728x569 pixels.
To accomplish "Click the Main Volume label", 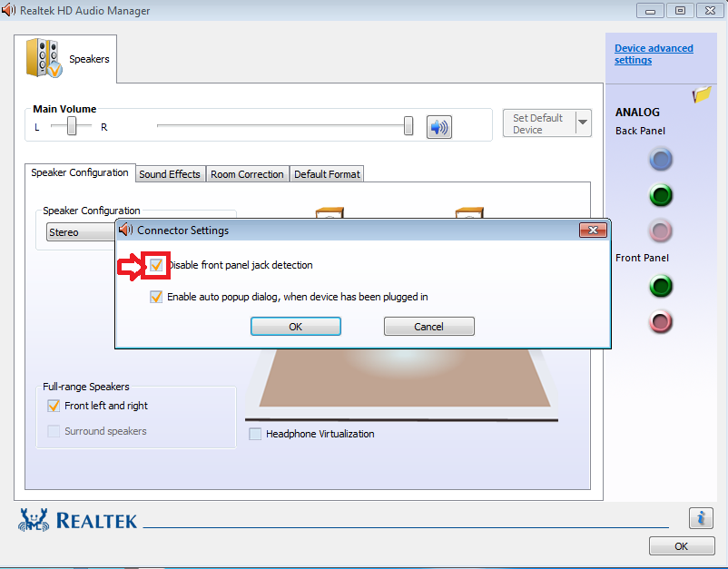I will pos(64,109).
